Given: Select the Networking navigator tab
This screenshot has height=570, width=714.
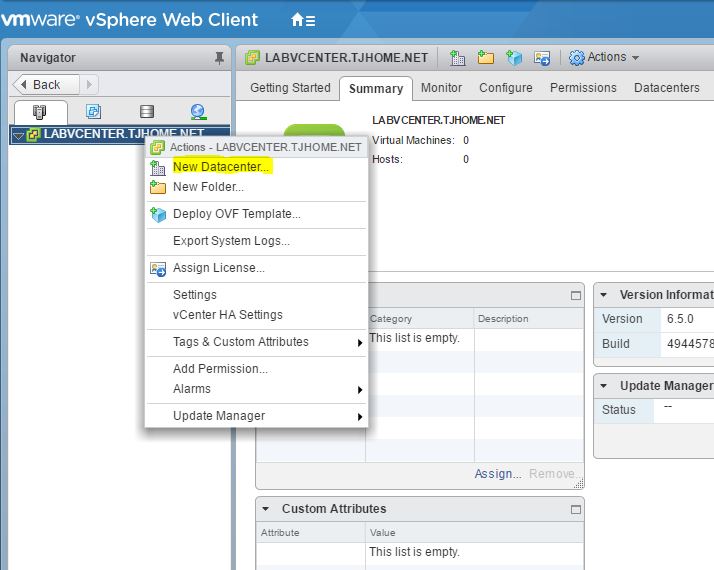Looking at the screenshot, I should tap(199, 112).
